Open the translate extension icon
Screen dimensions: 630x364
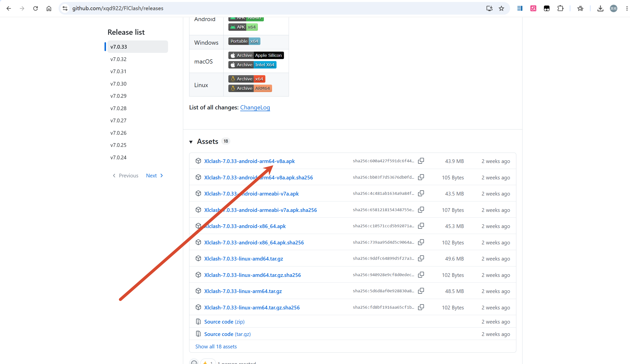click(533, 8)
